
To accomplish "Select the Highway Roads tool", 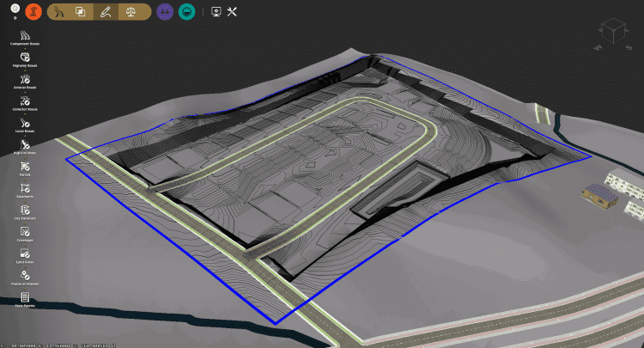I will (25, 58).
